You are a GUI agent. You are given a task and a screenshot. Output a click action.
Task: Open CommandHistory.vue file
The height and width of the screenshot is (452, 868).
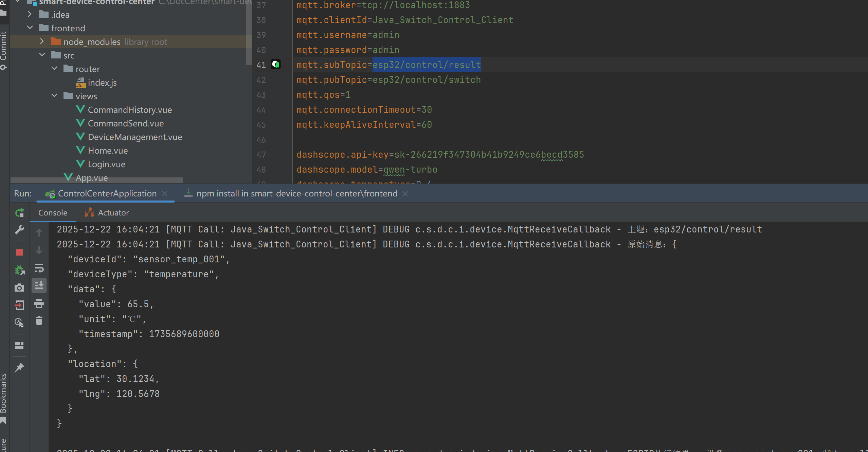tap(130, 110)
